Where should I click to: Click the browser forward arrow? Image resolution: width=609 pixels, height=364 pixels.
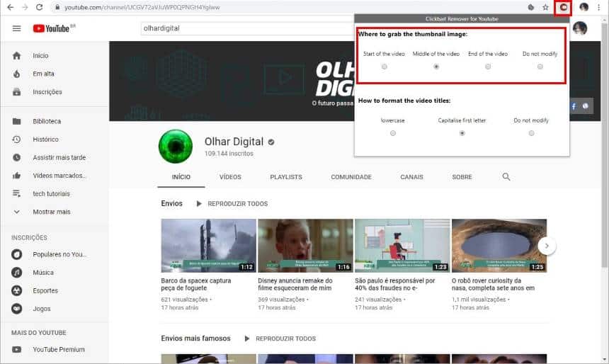click(25, 7)
